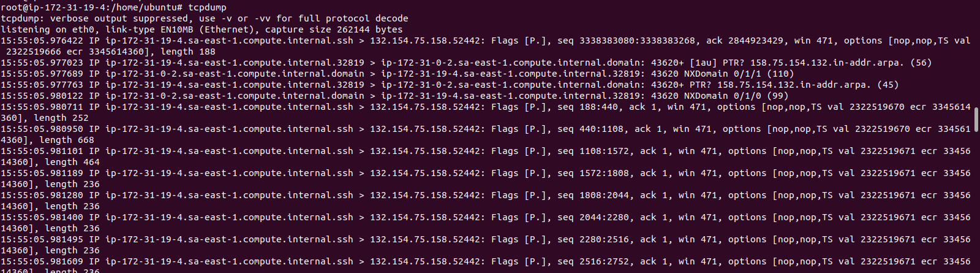Viewport: 980px width, 273px height.
Task: Click the "seq 1108:1572" text
Action: (x=593, y=151)
